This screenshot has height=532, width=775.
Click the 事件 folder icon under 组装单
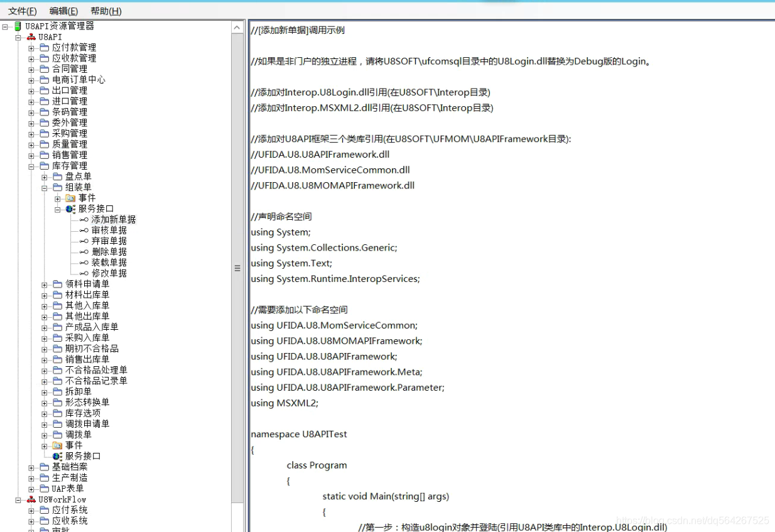[70, 198]
